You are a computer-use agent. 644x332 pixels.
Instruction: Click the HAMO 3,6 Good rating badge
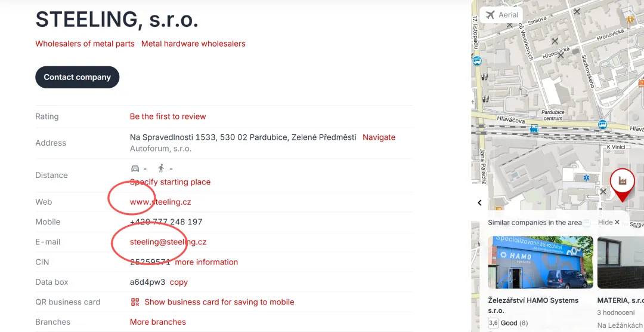click(x=493, y=323)
